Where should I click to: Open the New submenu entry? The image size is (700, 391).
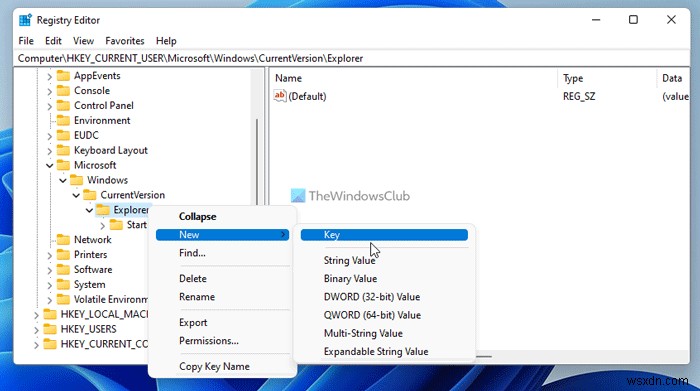click(222, 235)
